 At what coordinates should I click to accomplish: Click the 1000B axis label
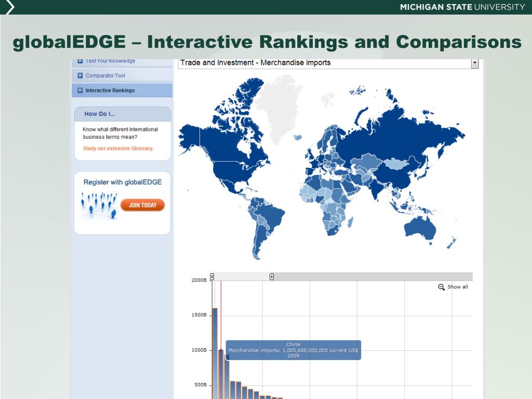199,350
